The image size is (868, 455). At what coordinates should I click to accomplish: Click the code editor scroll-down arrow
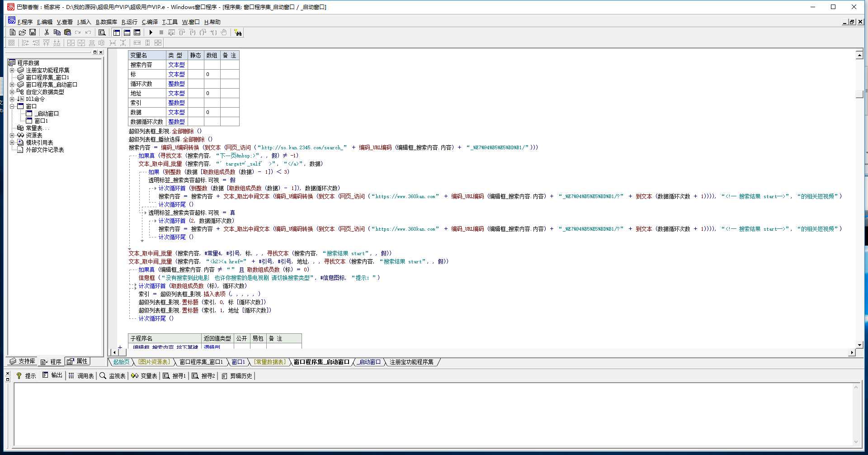pyautogui.click(x=859, y=345)
